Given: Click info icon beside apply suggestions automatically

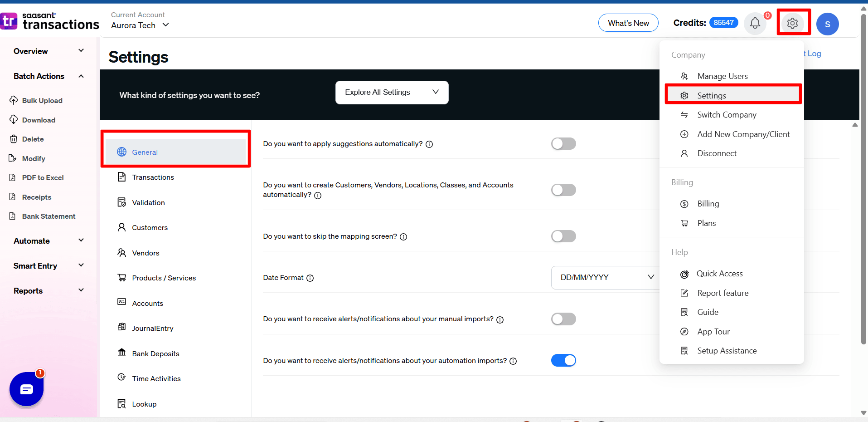Looking at the screenshot, I should (x=429, y=144).
